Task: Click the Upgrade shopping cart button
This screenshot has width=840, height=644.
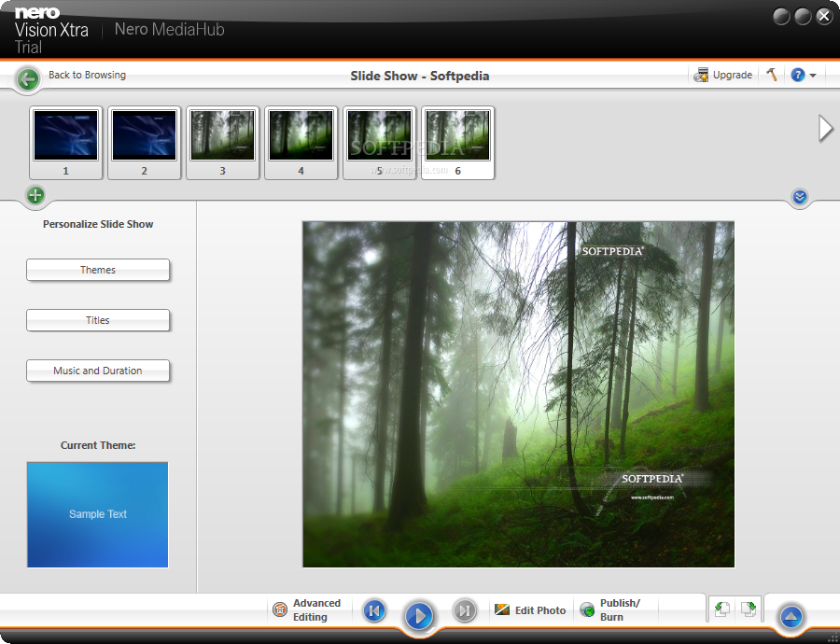Action: click(x=722, y=75)
